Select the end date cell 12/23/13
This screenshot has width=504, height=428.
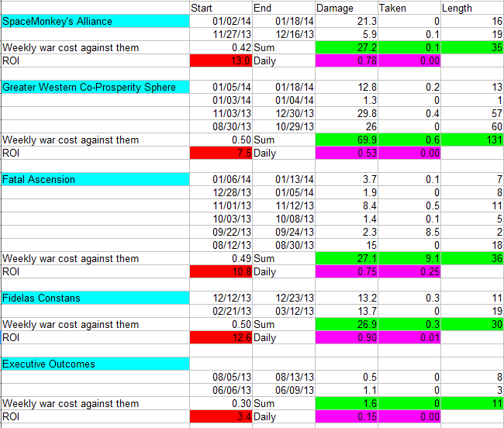point(284,298)
